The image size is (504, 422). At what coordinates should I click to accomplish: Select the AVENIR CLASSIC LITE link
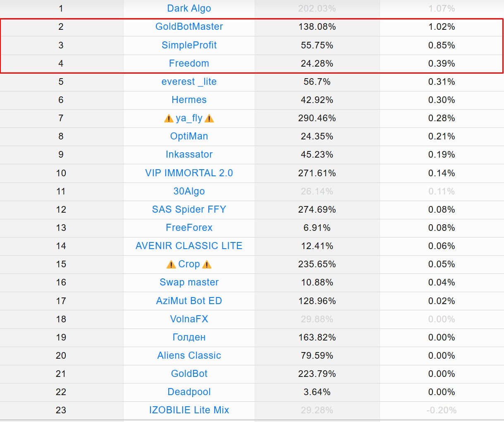click(x=189, y=246)
